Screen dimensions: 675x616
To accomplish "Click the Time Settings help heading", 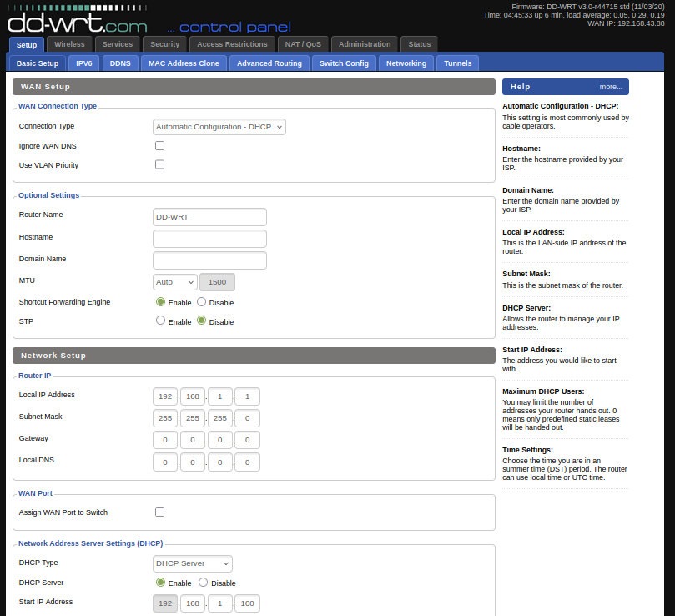I will (x=528, y=450).
